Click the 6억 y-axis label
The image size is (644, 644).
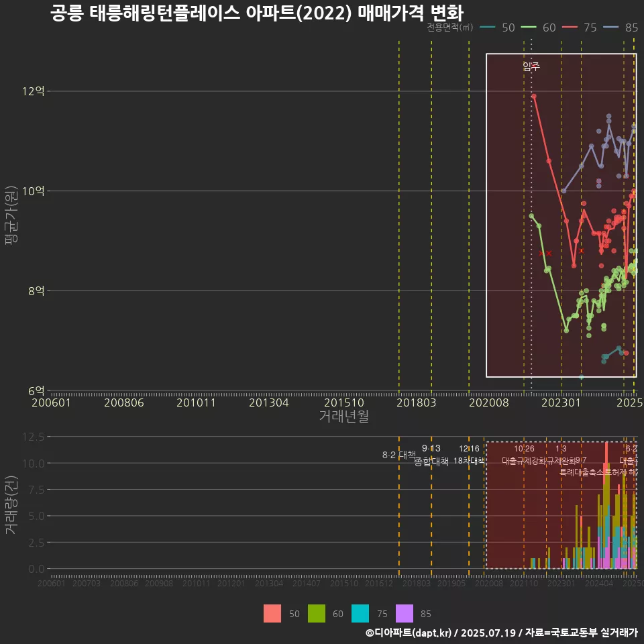pyautogui.click(x=36, y=390)
